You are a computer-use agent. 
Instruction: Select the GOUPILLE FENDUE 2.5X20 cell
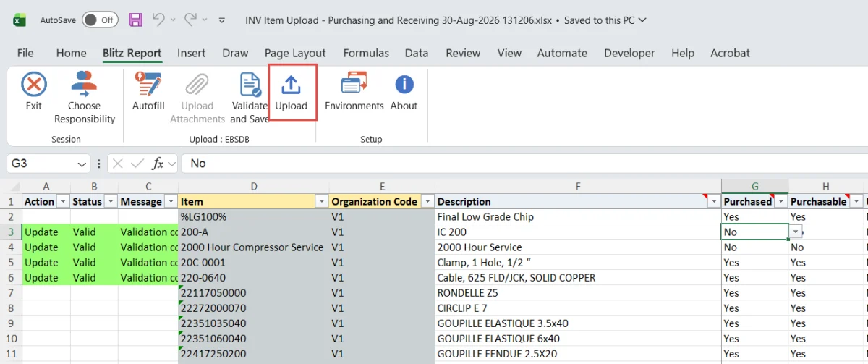click(x=578, y=354)
